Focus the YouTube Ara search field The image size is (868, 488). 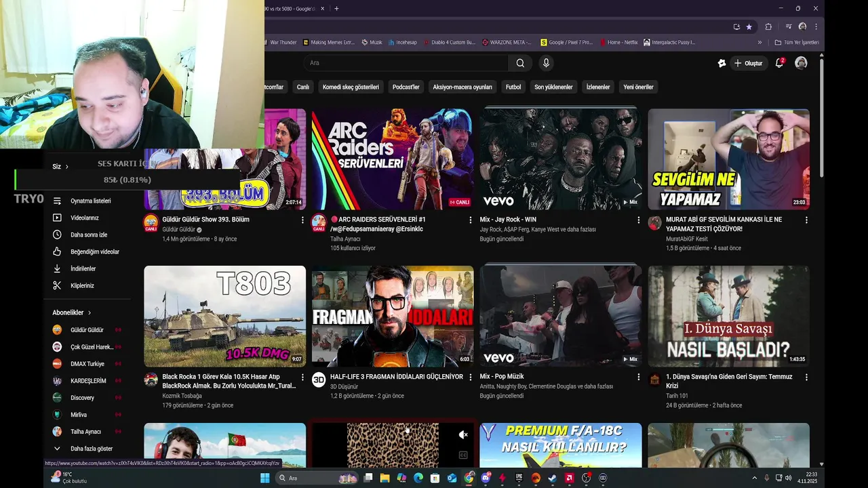(406, 63)
